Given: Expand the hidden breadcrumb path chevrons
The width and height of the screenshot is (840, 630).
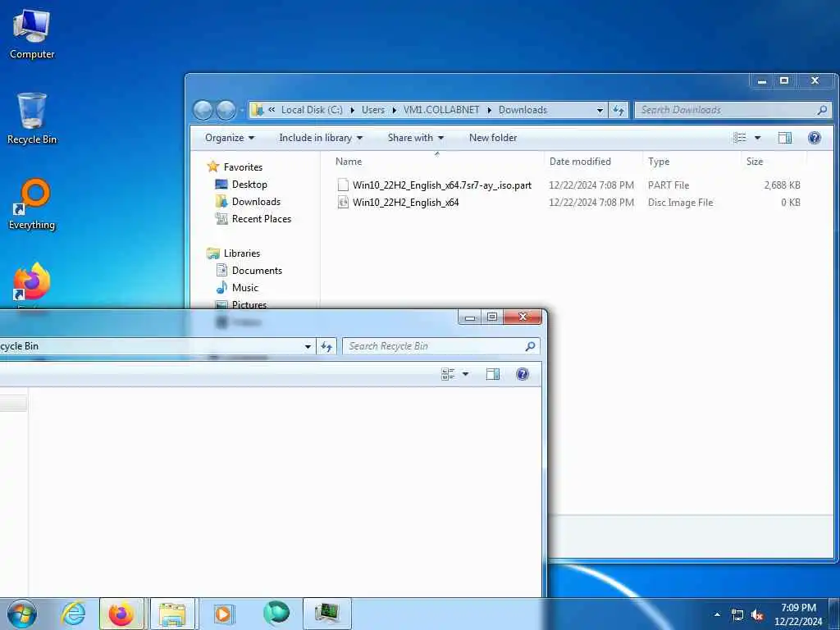Looking at the screenshot, I should point(272,109).
